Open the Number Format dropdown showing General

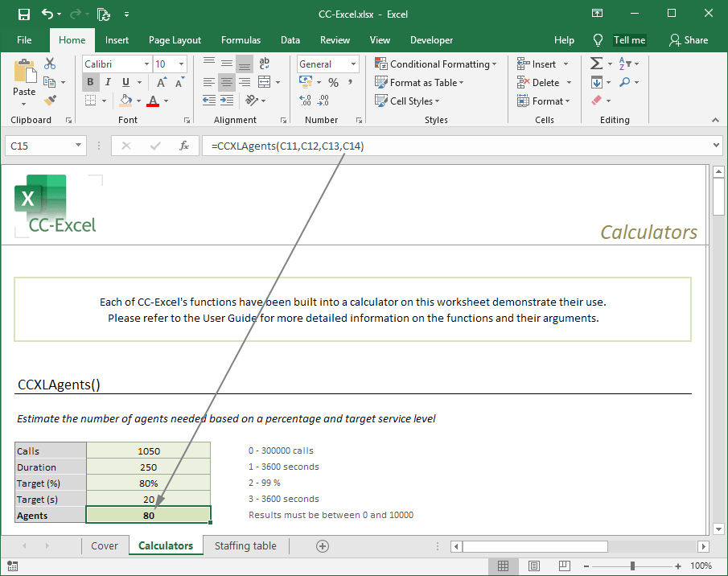(327, 64)
